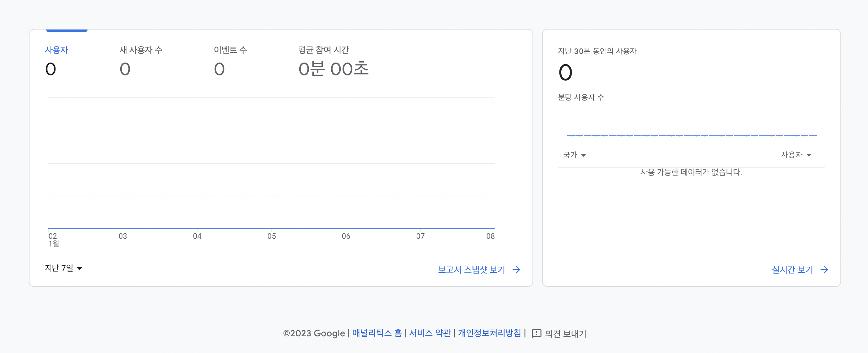Open 보고서 스냅샷 보기 link
Viewport: 868px width, 353px height.
pos(471,270)
